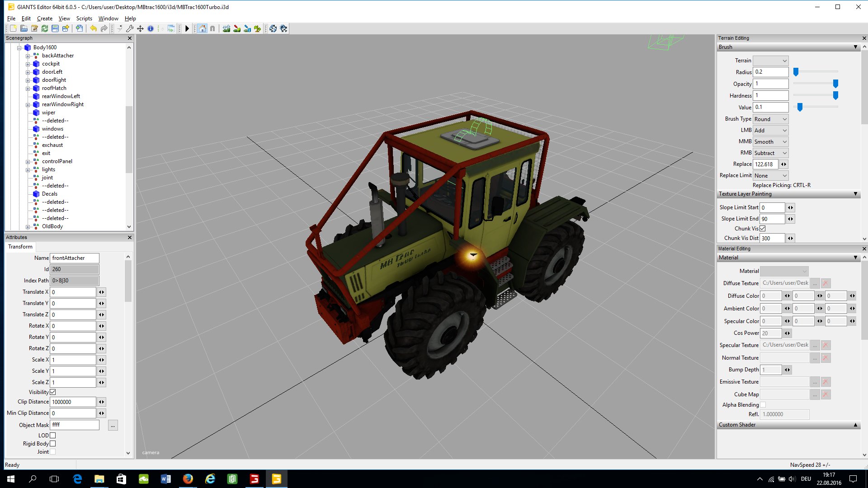Open the Scripts menu
The image size is (868, 488).
point(84,19)
